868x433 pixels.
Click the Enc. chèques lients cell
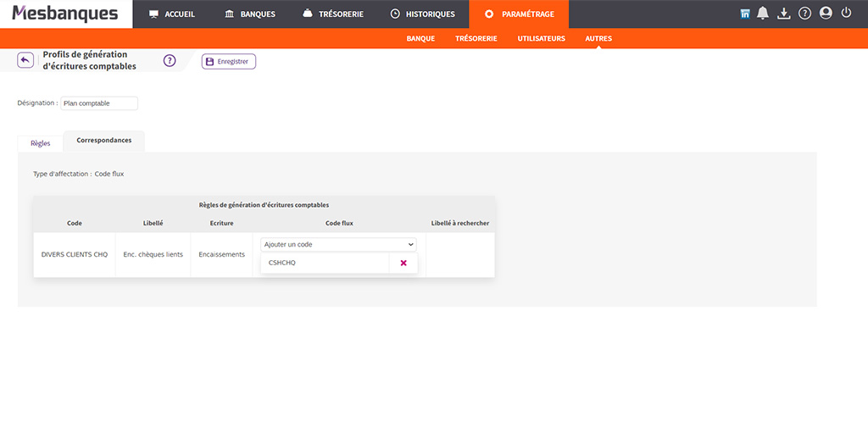pos(153,255)
